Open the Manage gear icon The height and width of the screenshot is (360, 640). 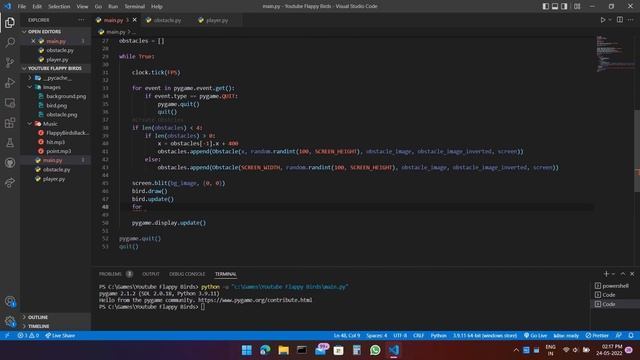(x=10, y=322)
